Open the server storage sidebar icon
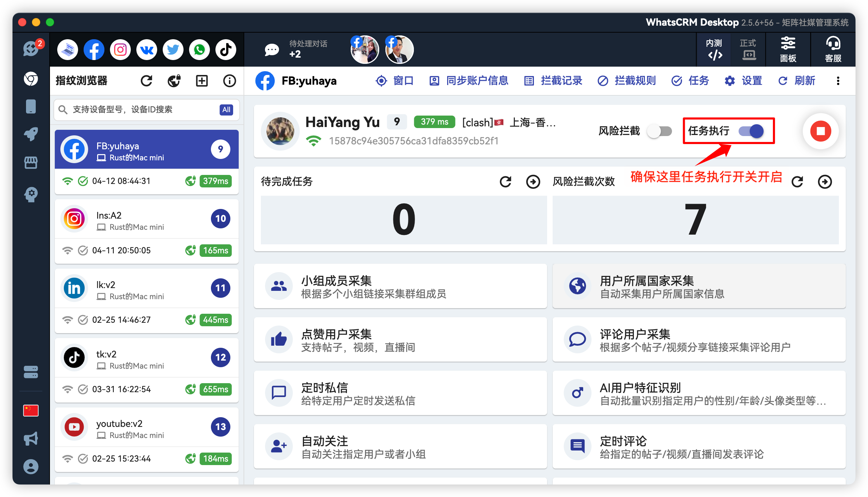Image resolution: width=868 pixels, height=497 pixels. pyautogui.click(x=31, y=372)
